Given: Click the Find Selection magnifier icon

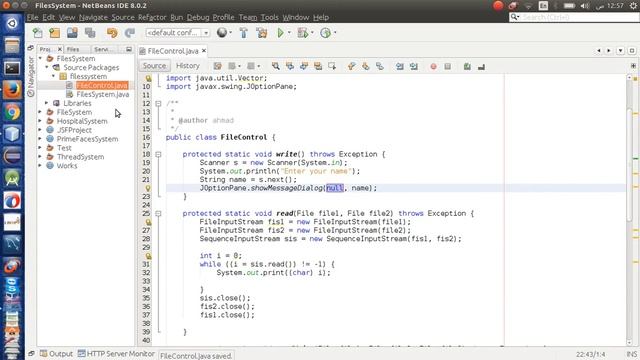Looking at the screenshot, I should 276,66.
